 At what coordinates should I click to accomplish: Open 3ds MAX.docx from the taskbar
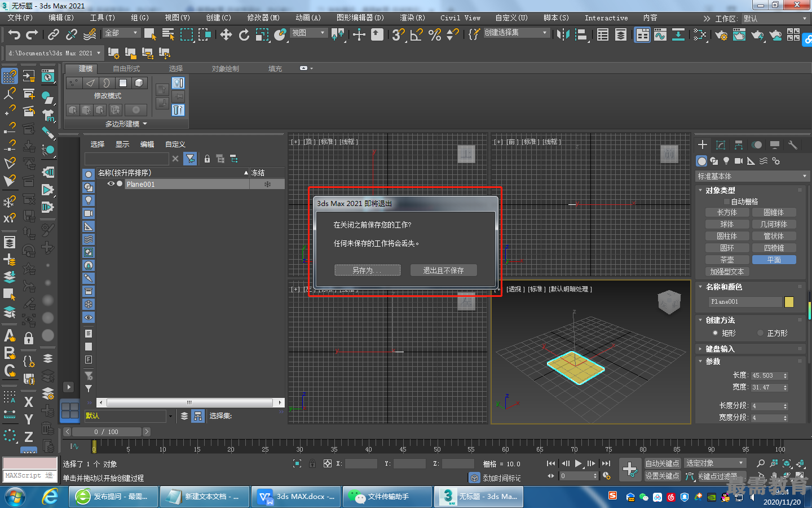(x=297, y=497)
